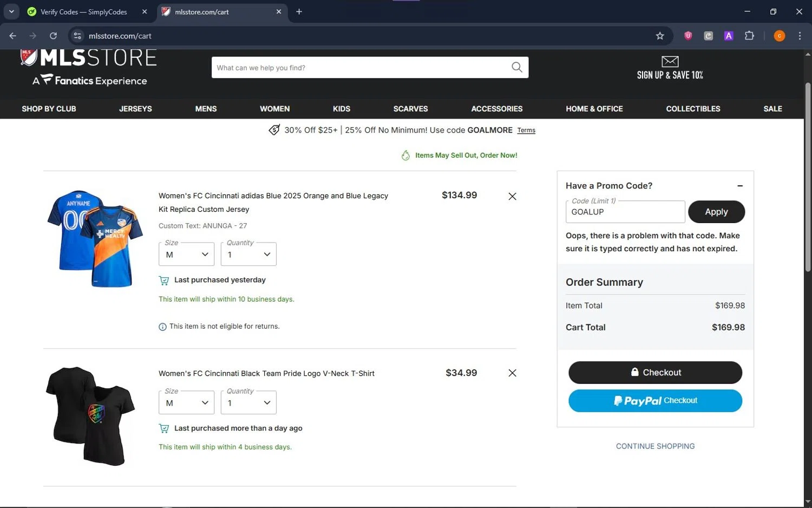
Task: Close the mlsstore.com/cart tab
Action: pyautogui.click(x=279, y=11)
